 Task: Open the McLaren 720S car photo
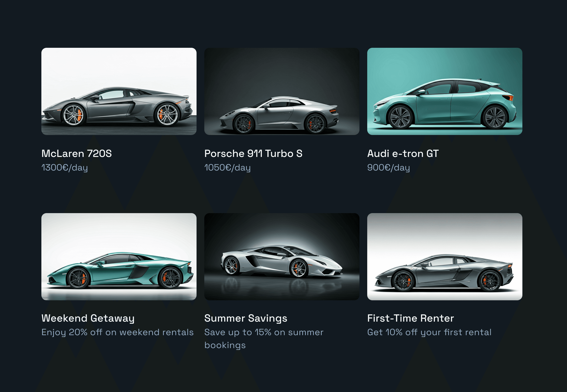119,91
